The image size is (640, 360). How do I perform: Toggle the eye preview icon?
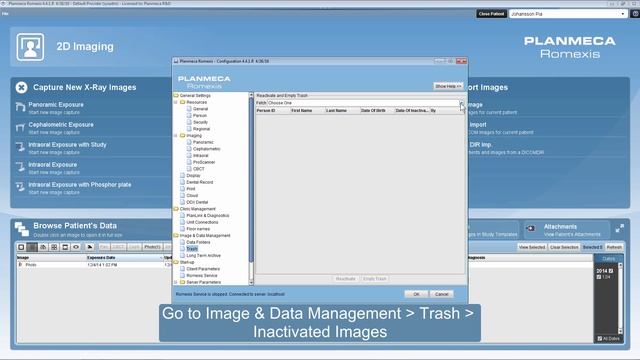(76, 247)
